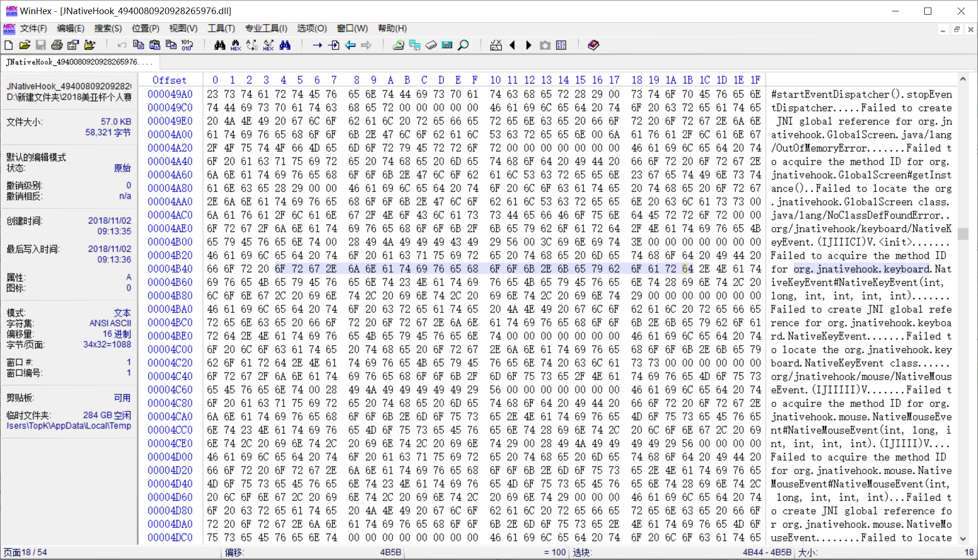
Task: Click the RAM editor chip icon
Action: [x=431, y=45]
